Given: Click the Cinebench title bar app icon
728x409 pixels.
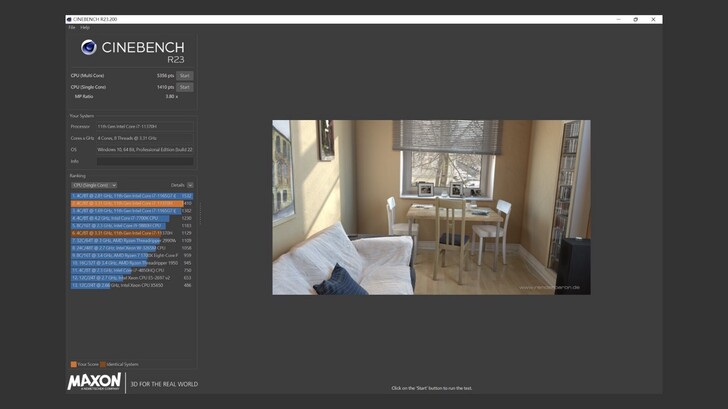Looking at the screenshot, I should tap(69, 19).
